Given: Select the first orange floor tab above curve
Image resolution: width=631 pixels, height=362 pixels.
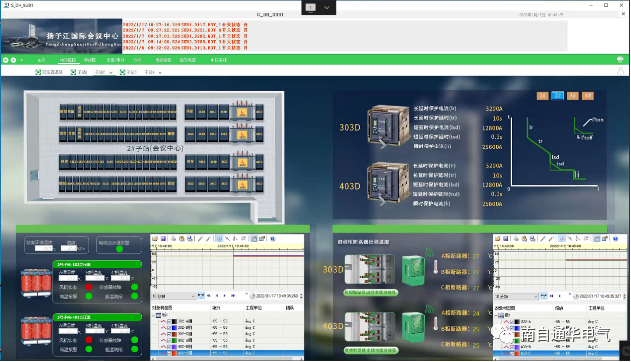Looking at the screenshot, I should (542, 96).
